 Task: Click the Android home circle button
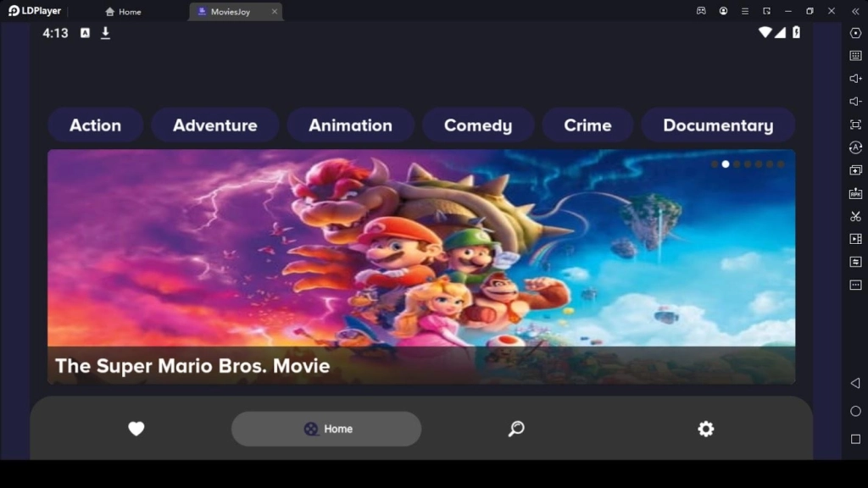tap(855, 411)
